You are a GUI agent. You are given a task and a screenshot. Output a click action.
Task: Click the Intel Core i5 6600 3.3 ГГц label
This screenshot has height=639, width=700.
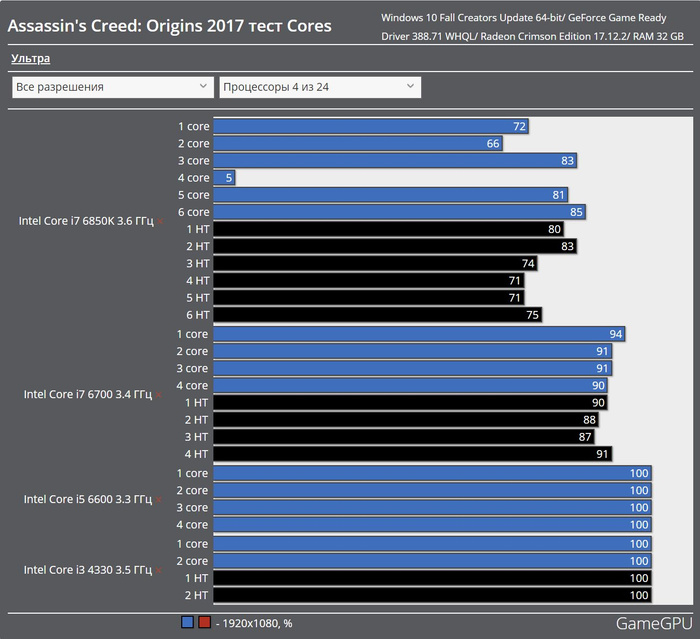(87, 499)
